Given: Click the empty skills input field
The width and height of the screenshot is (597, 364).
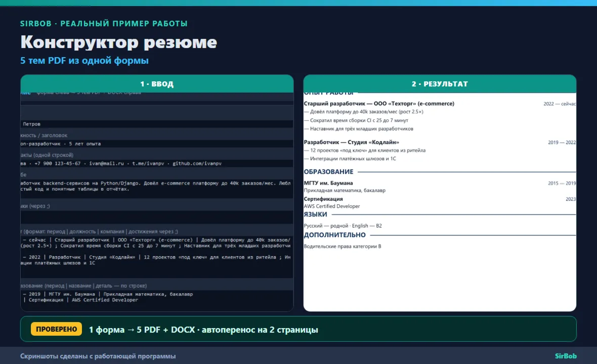Looking at the screenshot, I should [157, 217].
